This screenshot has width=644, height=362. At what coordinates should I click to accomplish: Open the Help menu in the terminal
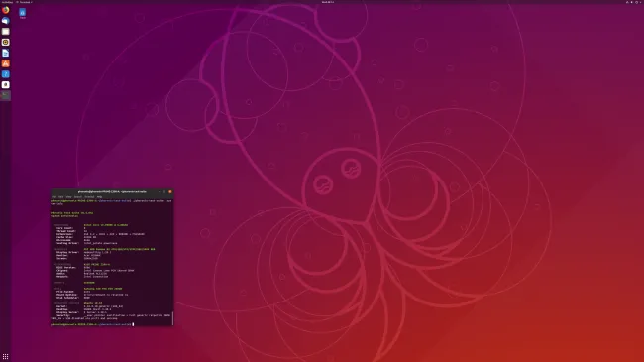tap(99, 197)
